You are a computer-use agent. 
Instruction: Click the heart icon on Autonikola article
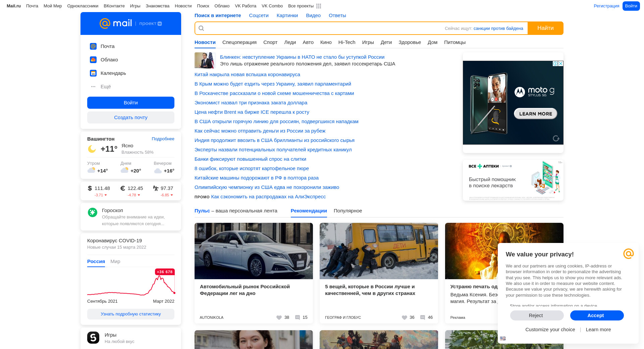point(279,317)
